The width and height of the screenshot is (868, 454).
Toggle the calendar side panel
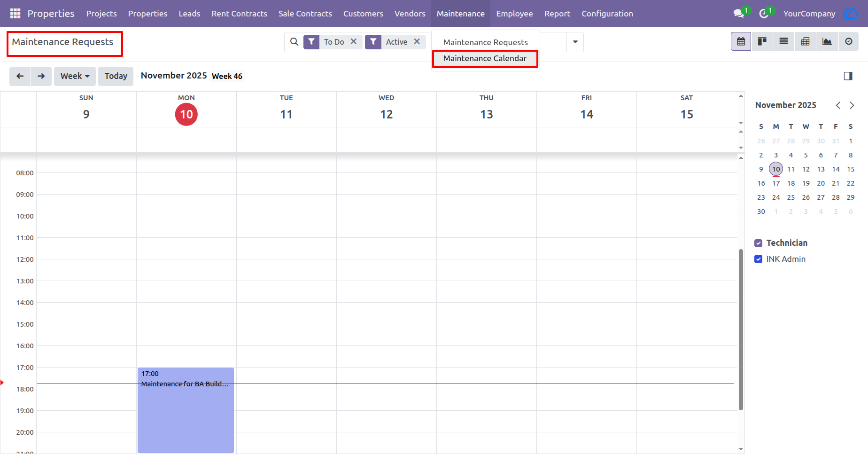pos(848,76)
